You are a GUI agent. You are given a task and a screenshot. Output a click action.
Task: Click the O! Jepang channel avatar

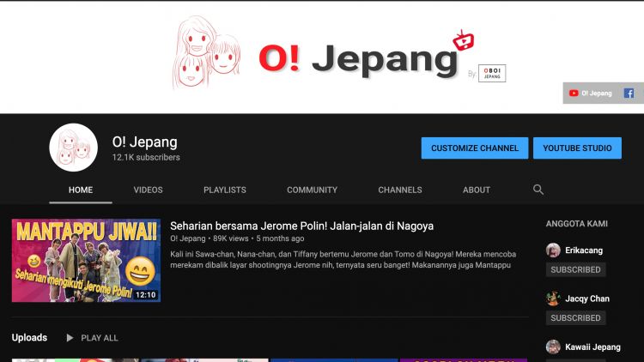click(74, 148)
